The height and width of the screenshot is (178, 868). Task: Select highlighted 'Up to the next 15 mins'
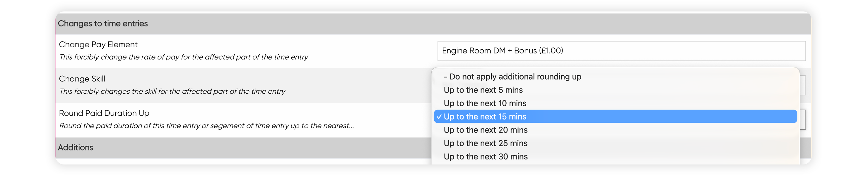click(615, 117)
